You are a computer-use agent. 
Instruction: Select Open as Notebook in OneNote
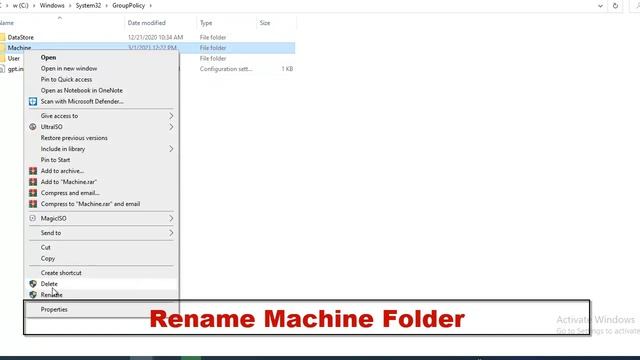point(82,91)
